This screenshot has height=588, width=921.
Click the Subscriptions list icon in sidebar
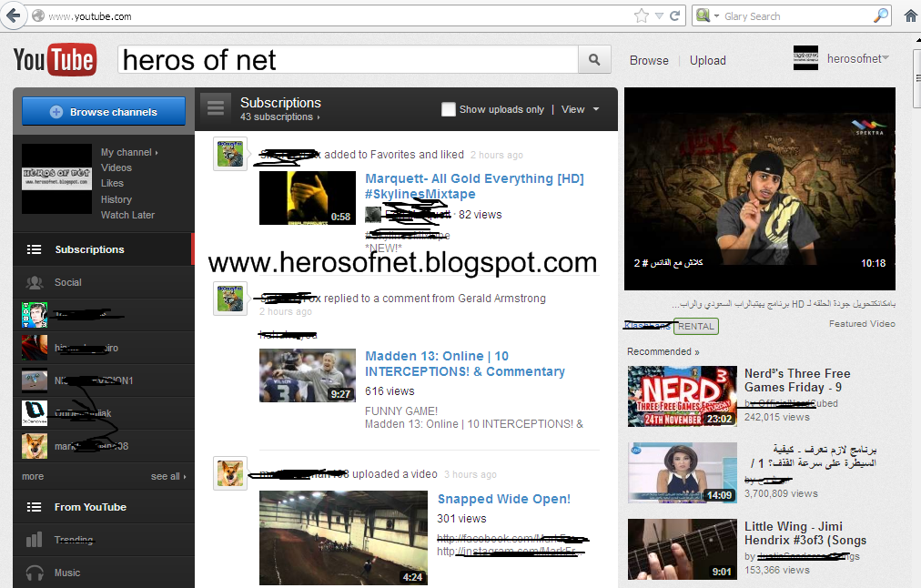pos(34,249)
